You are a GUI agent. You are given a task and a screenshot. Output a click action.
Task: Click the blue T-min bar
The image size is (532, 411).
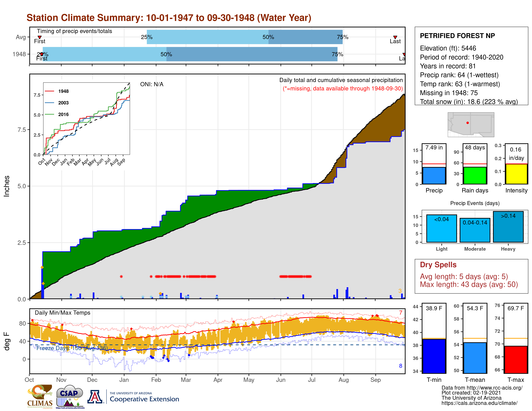click(434, 356)
